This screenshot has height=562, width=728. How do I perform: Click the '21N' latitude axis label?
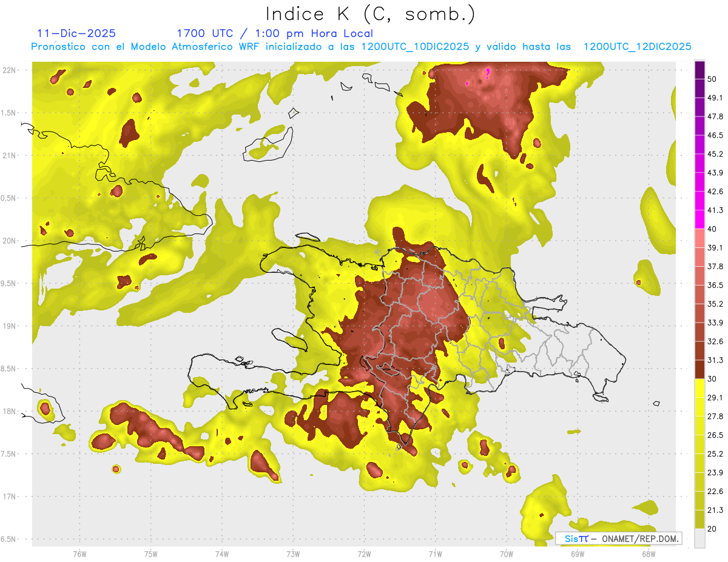pyautogui.click(x=10, y=155)
